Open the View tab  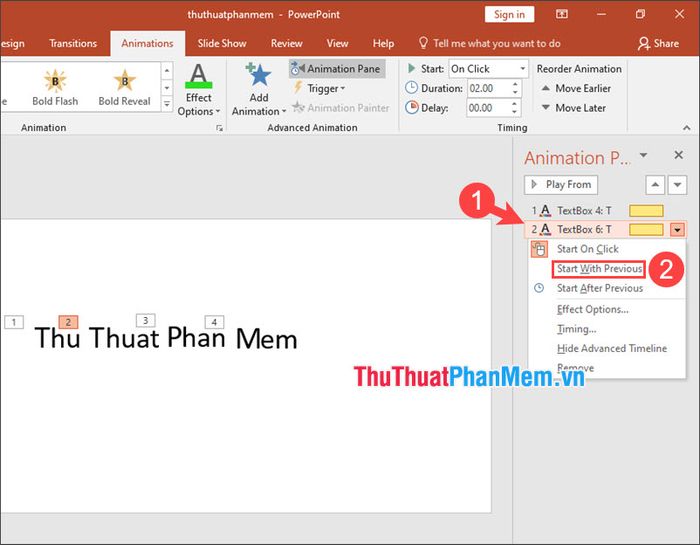click(x=338, y=43)
